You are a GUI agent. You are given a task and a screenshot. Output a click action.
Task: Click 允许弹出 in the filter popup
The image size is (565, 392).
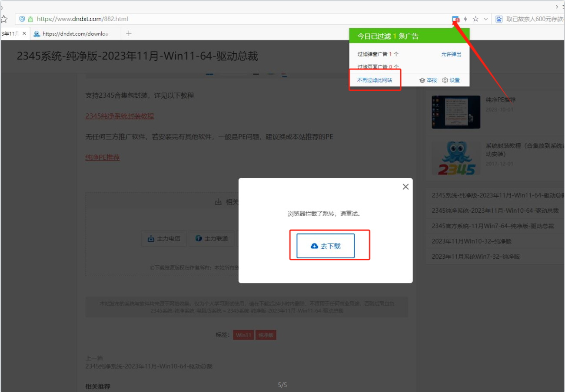click(451, 54)
